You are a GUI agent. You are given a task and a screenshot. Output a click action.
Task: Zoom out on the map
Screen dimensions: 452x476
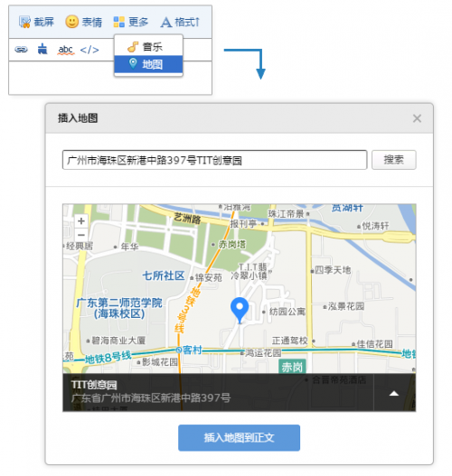click(x=81, y=235)
